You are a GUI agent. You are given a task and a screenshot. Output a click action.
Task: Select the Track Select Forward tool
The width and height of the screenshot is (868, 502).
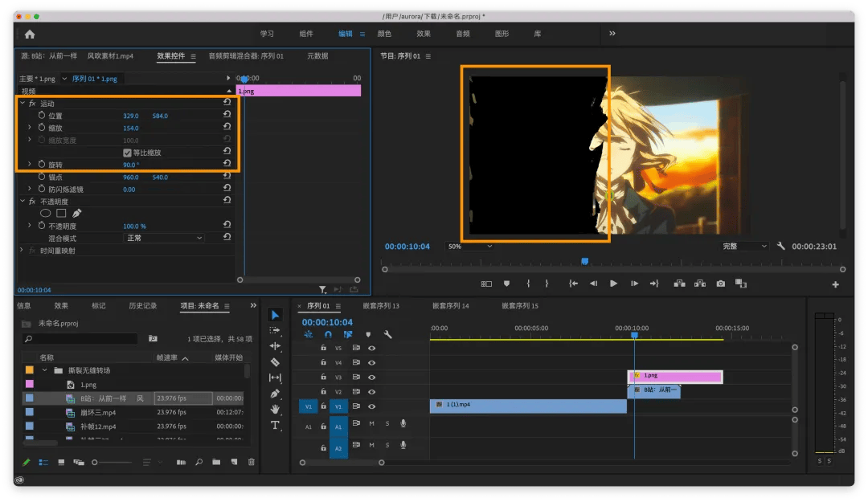[275, 330]
